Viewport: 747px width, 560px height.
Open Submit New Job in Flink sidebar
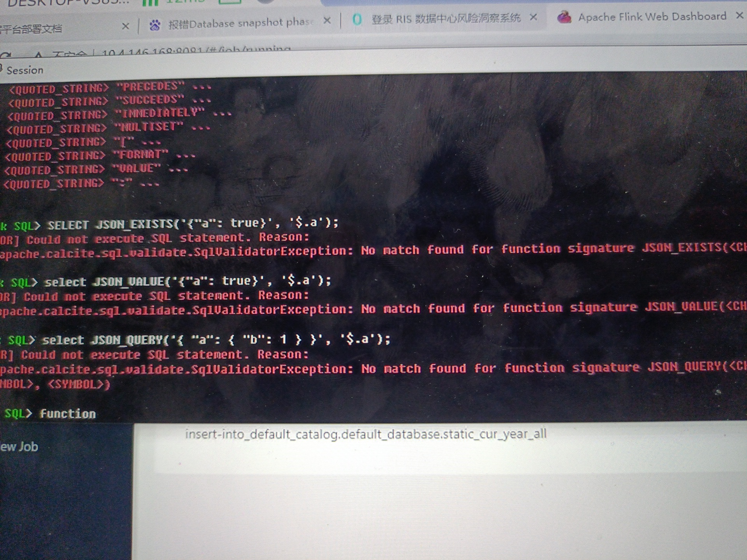point(19,447)
